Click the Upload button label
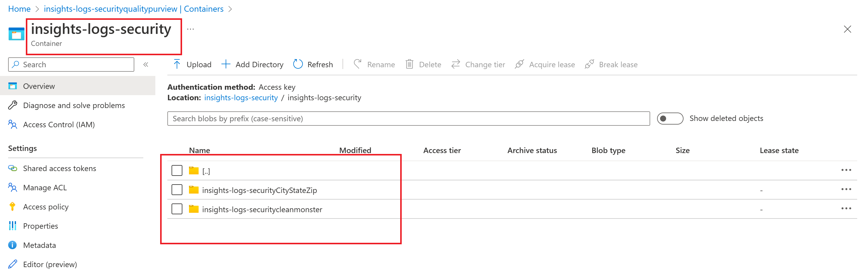The height and width of the screenshot is (280, 868). click(x=199, y=64)
